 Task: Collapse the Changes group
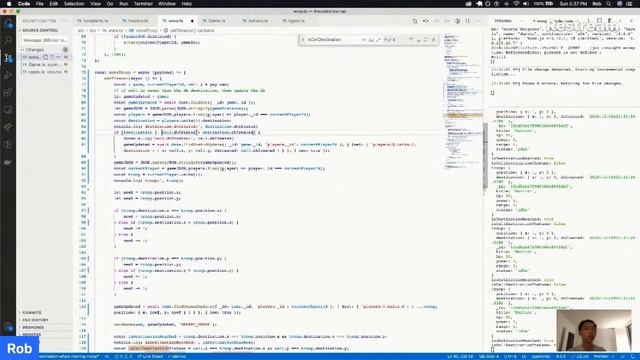coord(34,49)
